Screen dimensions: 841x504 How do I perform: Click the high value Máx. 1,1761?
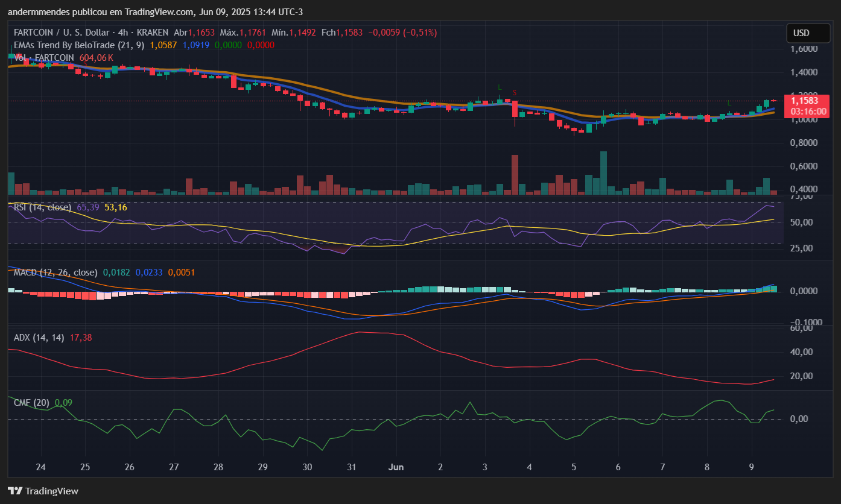(244, 33)
